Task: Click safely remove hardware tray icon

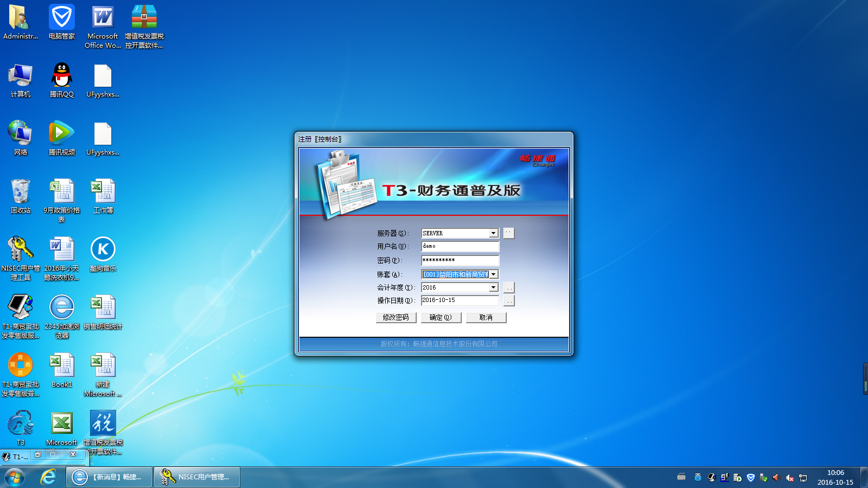Action: [x=764, y=478]
